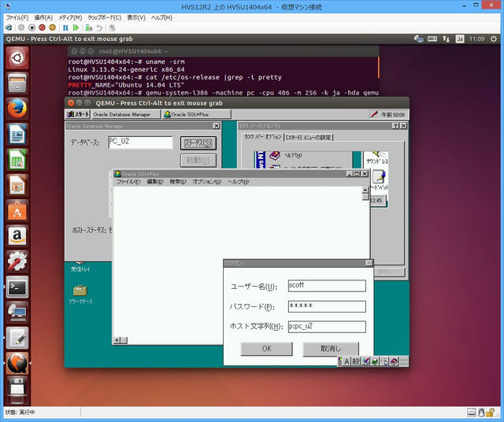
Task: Click the network up-down arrows indicator
Action: (446, 39)
